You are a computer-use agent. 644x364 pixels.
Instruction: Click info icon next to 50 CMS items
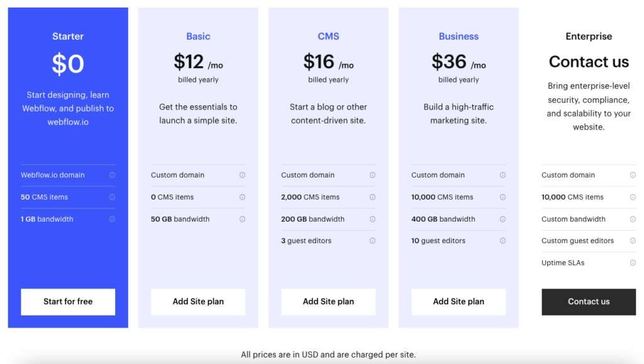click(x=112, y=197)
